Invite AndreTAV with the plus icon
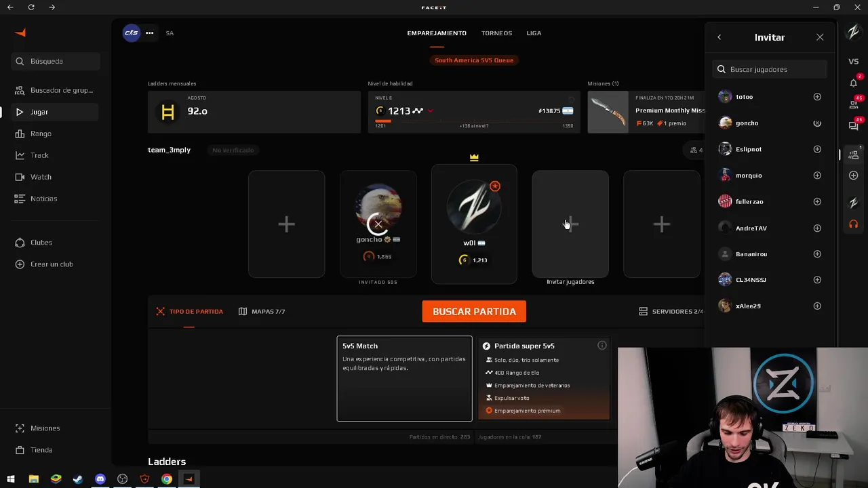 coord(817,228)
